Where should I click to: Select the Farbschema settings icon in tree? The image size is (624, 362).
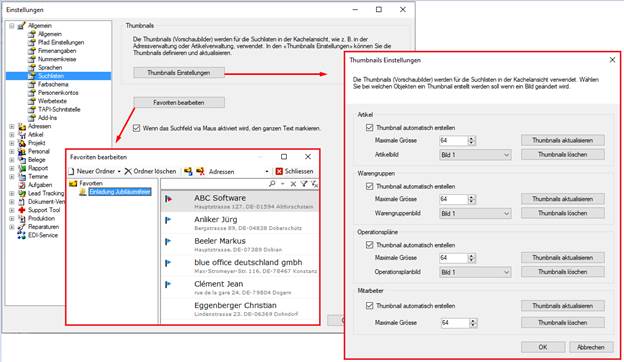point(32,84)
